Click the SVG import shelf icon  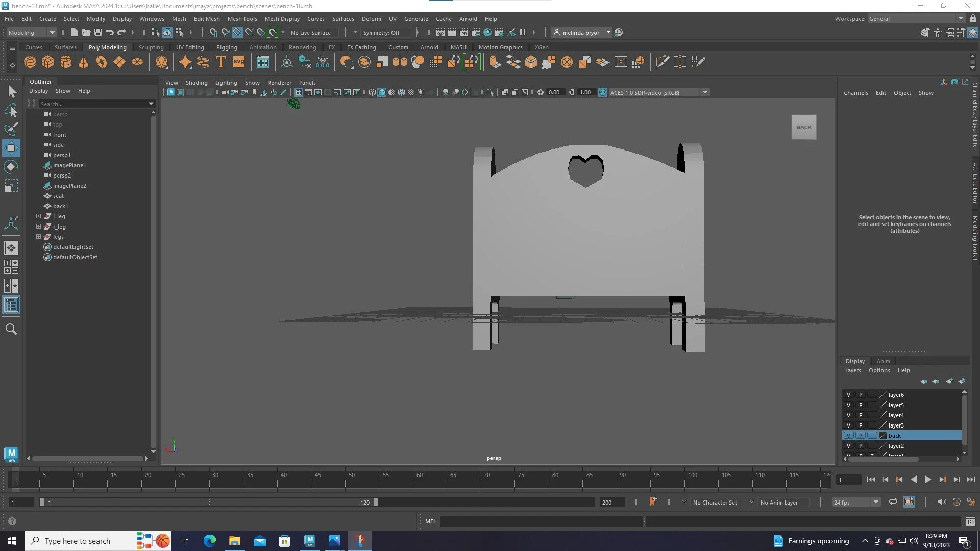click(239, 62)
